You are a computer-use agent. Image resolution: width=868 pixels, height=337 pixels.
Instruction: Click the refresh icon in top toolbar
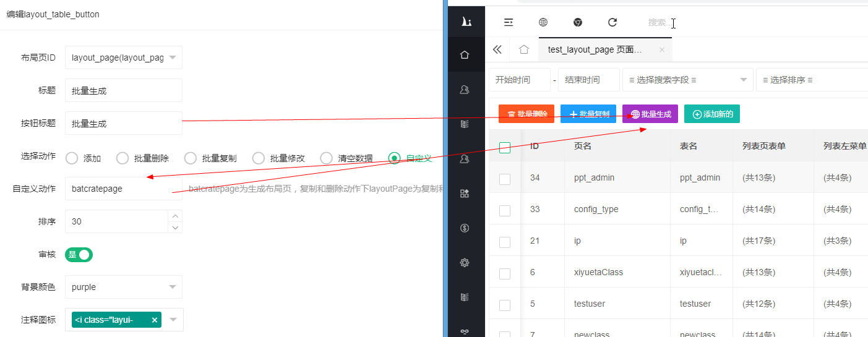point(612,22)
